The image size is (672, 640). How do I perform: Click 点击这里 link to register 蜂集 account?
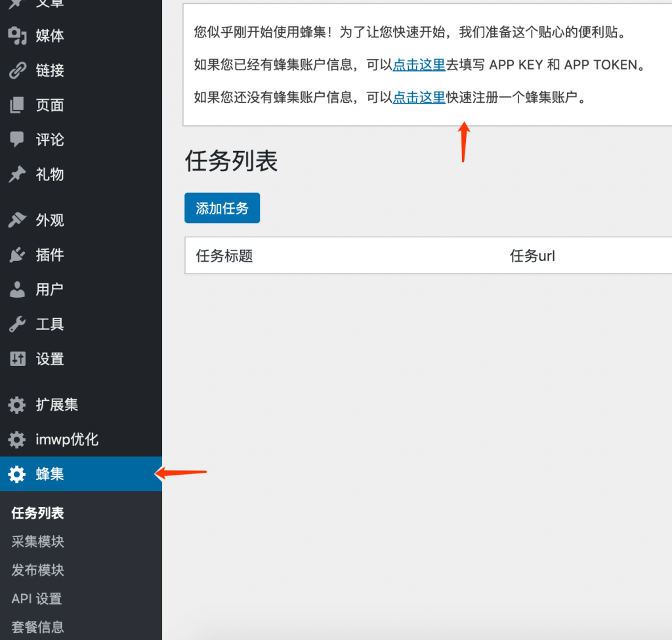pos(419,97)
